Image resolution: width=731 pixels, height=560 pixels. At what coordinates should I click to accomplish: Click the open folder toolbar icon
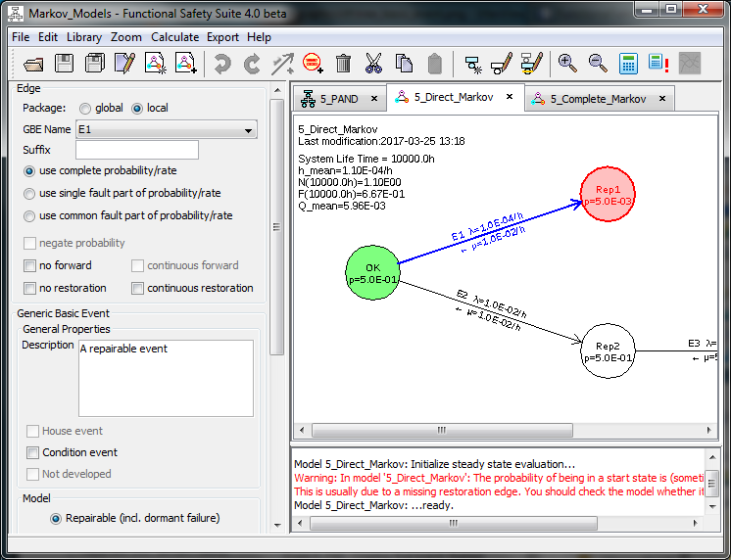click(x=34, y=64)
